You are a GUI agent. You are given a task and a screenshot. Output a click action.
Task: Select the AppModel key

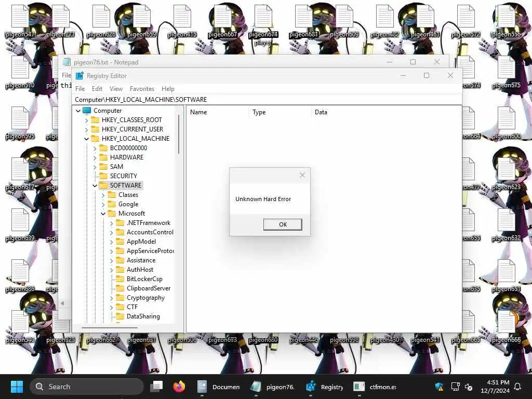[x=141, y=242]
